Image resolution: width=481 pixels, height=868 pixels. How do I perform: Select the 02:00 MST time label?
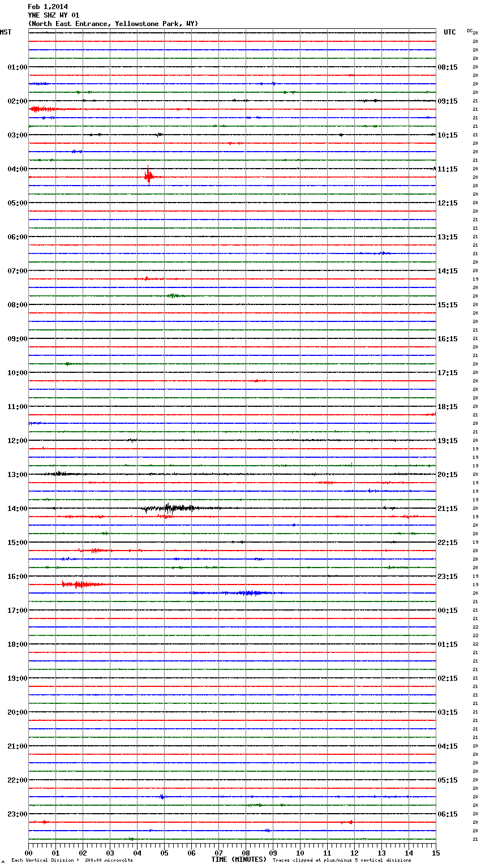click(18, 101)
